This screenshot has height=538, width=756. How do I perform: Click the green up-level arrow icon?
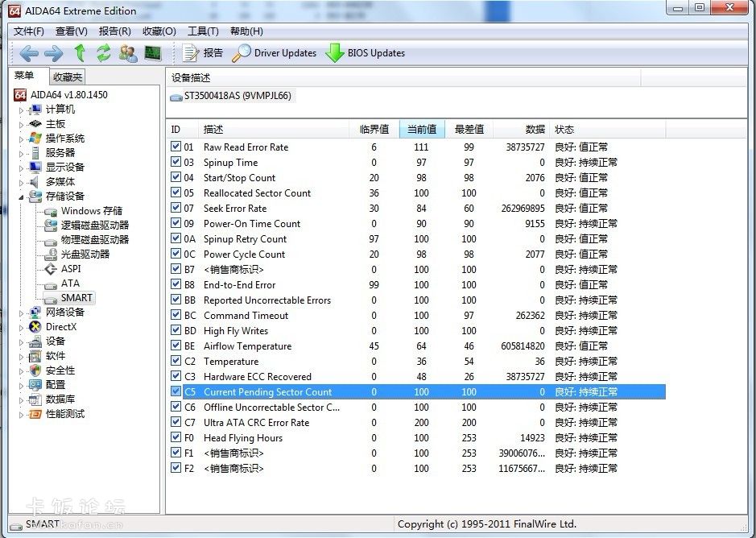point(80,53)
